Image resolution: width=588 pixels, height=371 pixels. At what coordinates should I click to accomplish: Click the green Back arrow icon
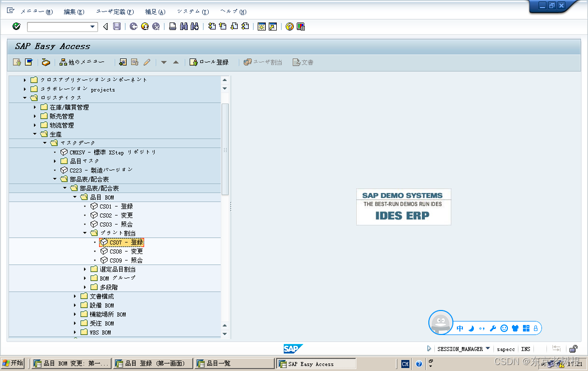(x=133, y=26)
